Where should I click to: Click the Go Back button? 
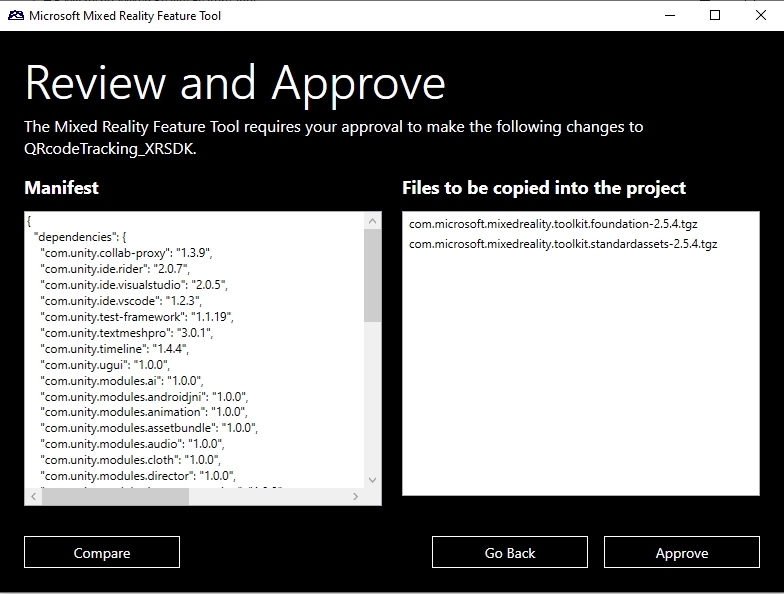tap(510, 552)
